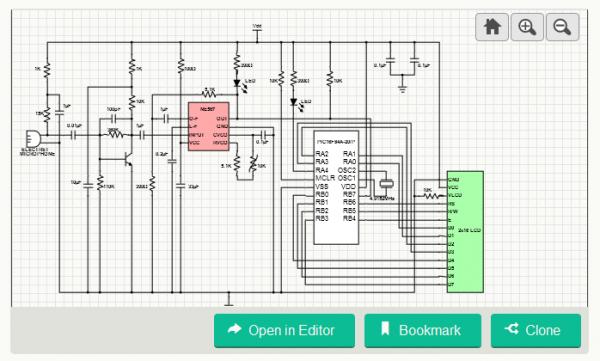The height and width of the screenshot is (361, 600).
Task: Select the red NE567 chip
Action: click(209, 126)
